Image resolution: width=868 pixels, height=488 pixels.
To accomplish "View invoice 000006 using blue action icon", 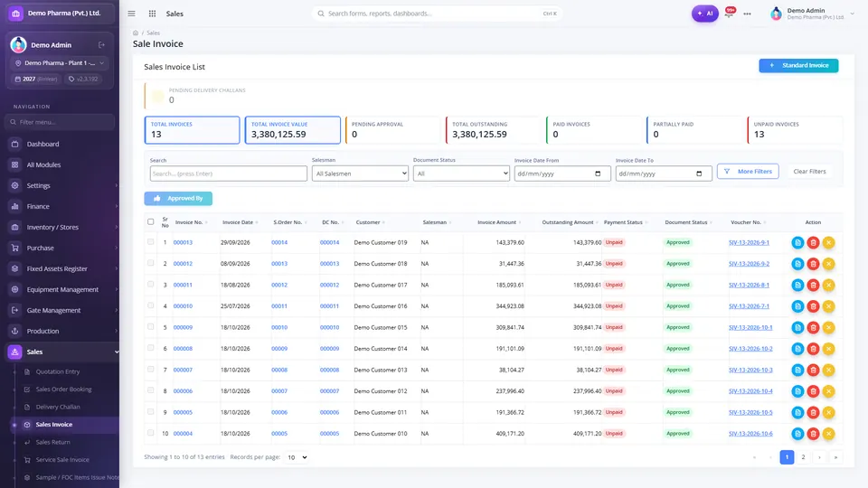I will tap(797, 391).
